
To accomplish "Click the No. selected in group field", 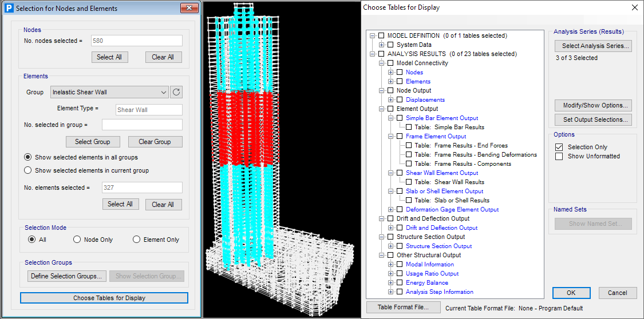I will (142, 125).
